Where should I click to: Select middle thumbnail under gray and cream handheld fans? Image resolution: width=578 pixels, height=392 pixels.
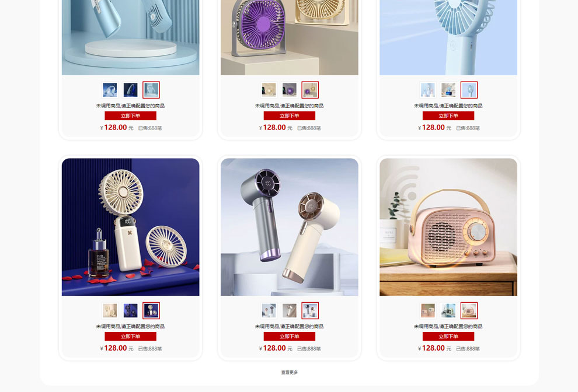(x=290, y=310)
